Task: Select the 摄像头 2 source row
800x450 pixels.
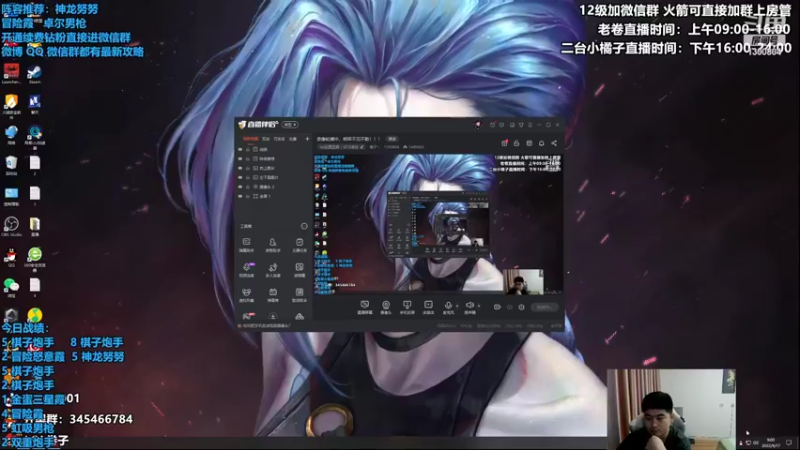Action: pos(274,187)
